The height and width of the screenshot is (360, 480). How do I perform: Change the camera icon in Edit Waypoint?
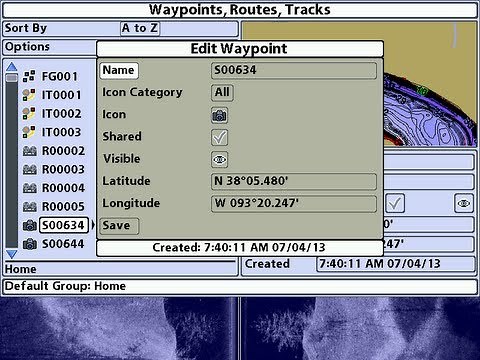(219, 115)
